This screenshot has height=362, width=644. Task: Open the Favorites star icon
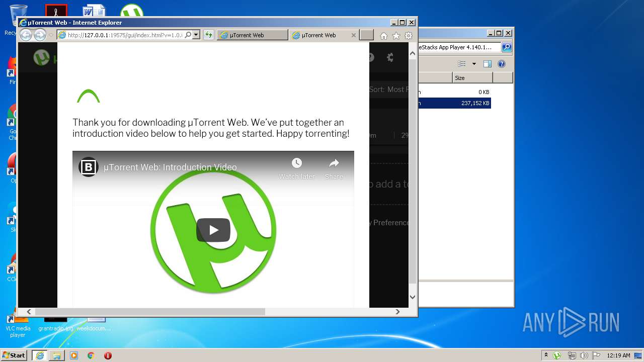click(x=396, y=36)
